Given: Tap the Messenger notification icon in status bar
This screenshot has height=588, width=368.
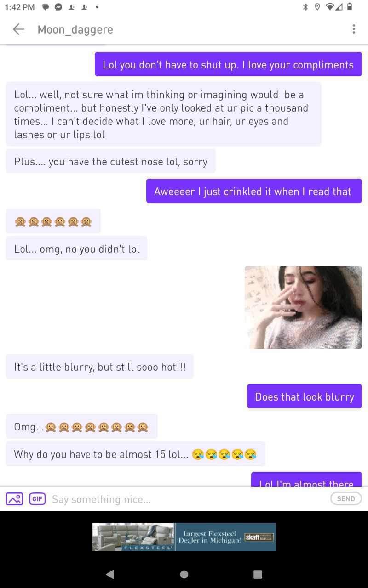Looking at the screenshot, I should point(58,7).
